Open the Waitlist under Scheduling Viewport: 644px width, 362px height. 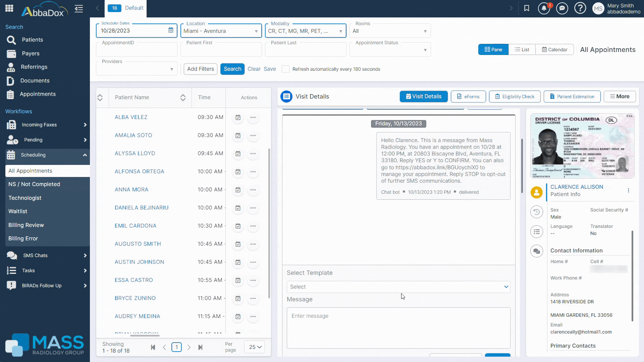[x=18, y=211]
